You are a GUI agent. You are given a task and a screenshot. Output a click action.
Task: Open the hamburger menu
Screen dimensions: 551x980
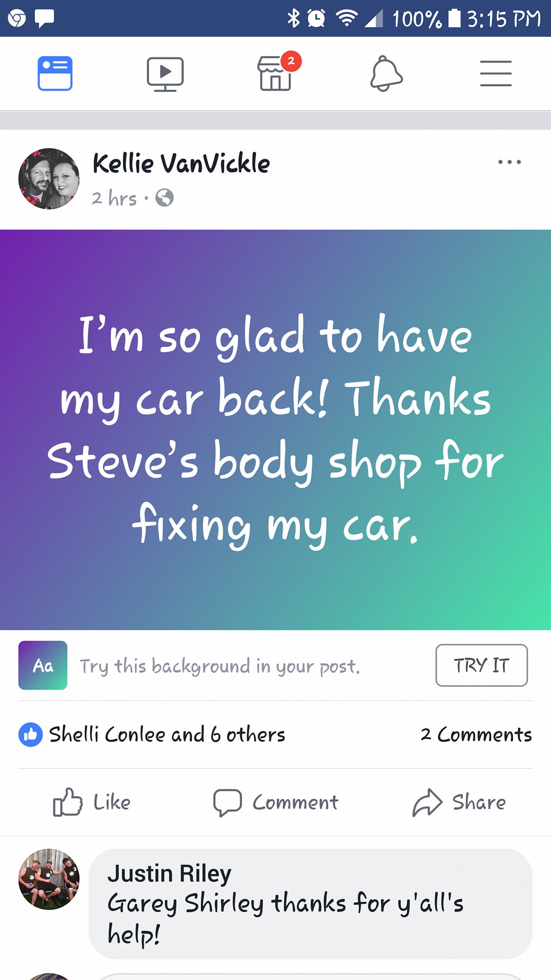[x=496, y=73]
